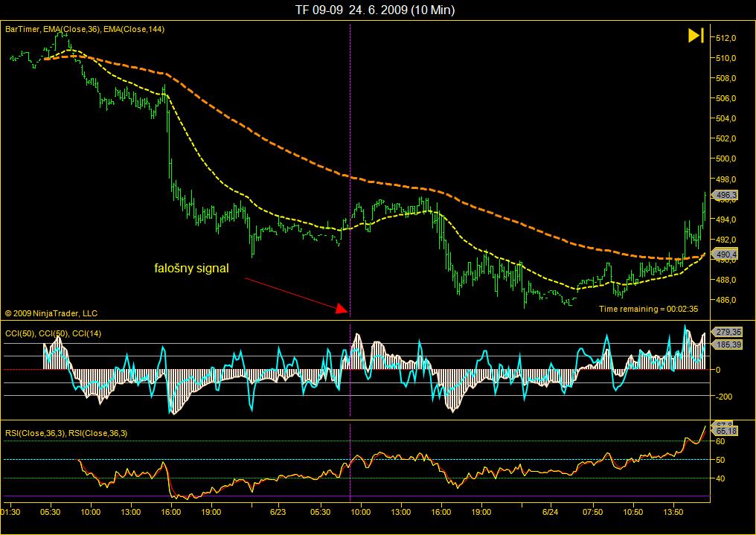Click the 510,0 price axis label

pos(726,58)
